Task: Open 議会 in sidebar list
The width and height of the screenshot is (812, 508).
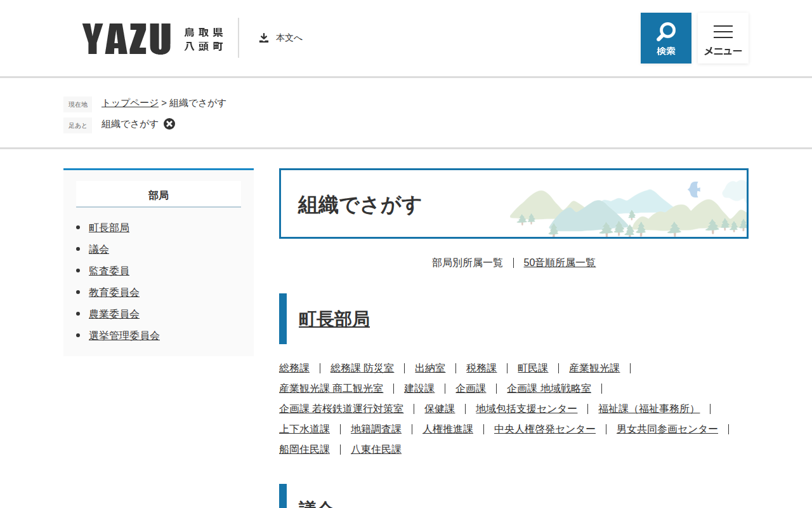Action: (x=99, y=249)
